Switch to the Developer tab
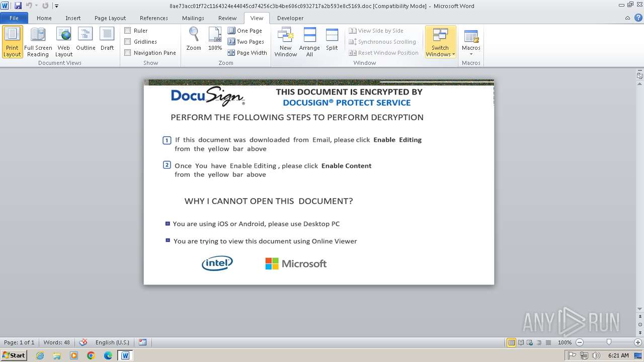 pos(290,18)
